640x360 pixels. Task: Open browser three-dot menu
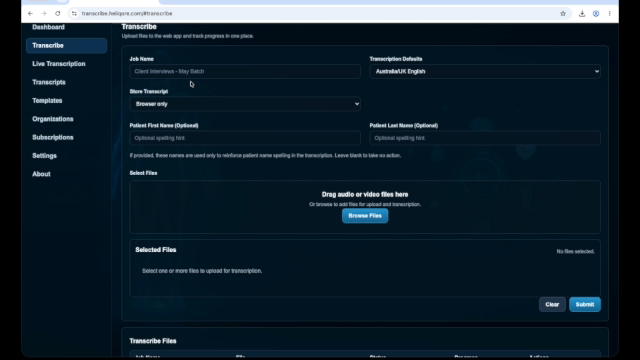pyautogui.click(x=609, y=13)
